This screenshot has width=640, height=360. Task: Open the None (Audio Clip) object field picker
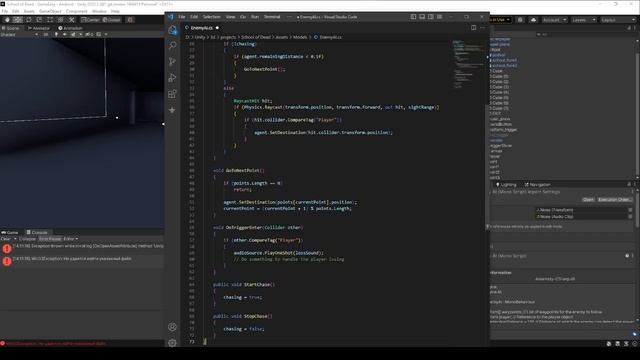(630, 216)
